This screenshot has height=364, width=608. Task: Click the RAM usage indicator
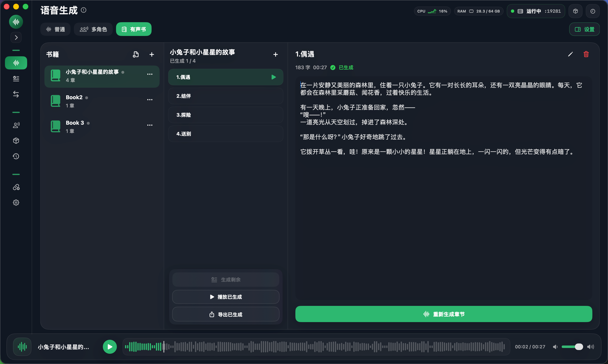pyautogui.click(x=479, y=11)
